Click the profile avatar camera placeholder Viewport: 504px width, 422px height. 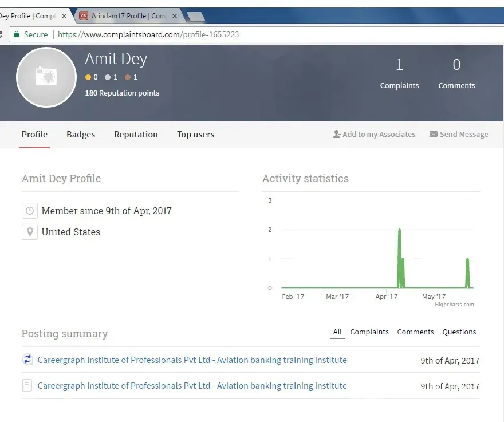tap(46, 77)
